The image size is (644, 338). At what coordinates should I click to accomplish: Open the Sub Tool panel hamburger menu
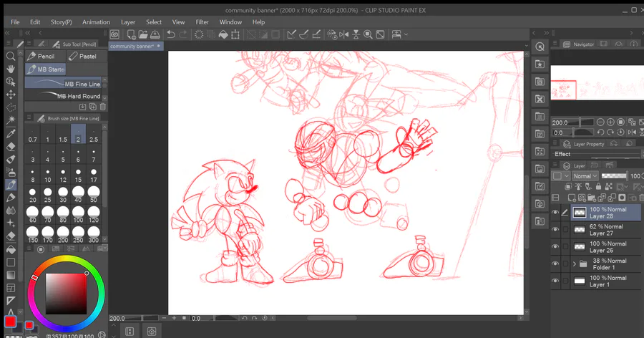click(x=29, y=43)
